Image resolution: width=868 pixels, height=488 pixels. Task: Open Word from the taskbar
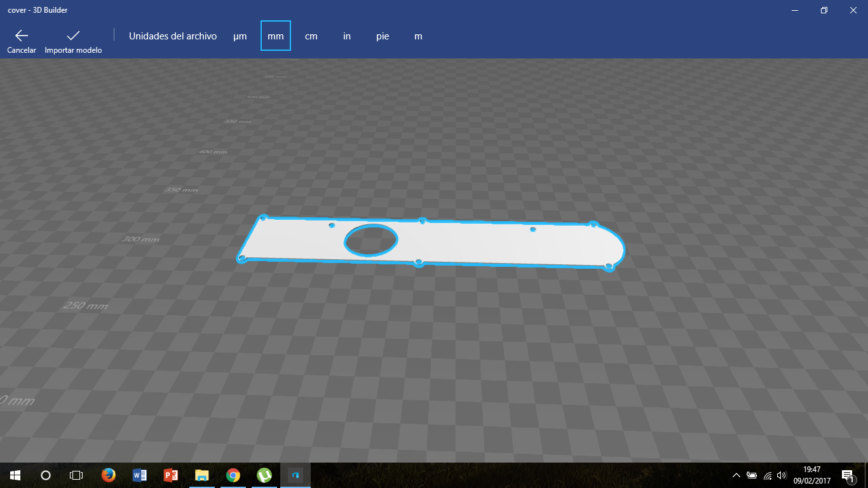coord(139,475)
